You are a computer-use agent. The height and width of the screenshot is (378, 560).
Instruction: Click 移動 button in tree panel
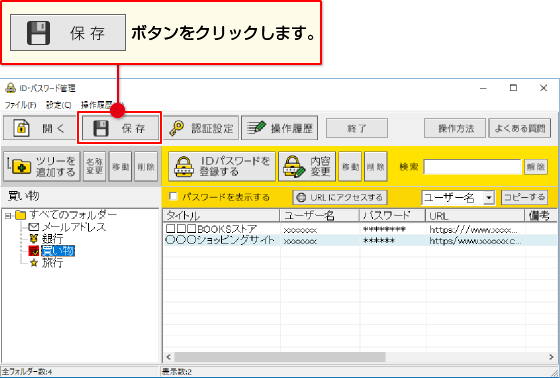pos(120,166)
